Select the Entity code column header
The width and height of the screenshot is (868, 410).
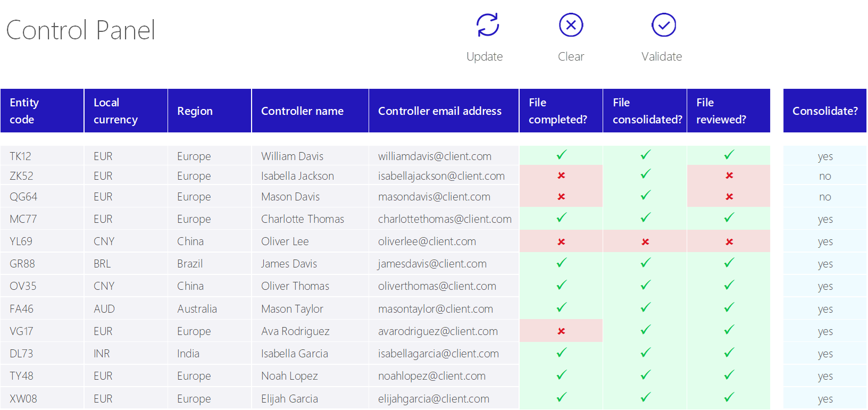(x=42, y=111)
